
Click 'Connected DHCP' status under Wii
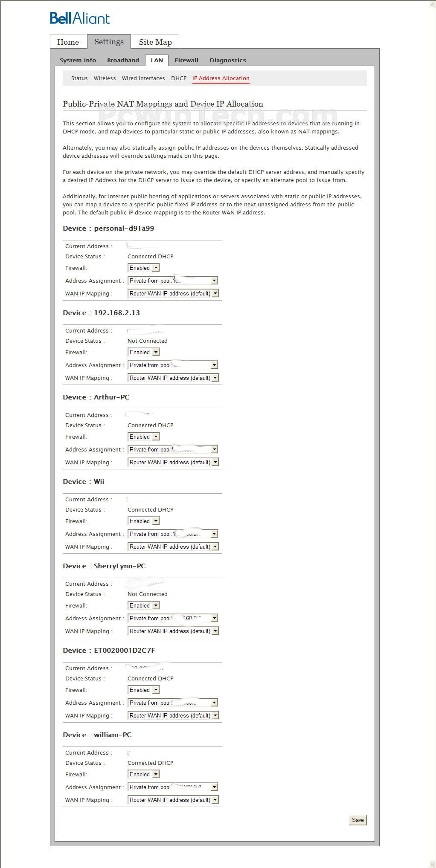pyautogui.click(x=151, y=509)
